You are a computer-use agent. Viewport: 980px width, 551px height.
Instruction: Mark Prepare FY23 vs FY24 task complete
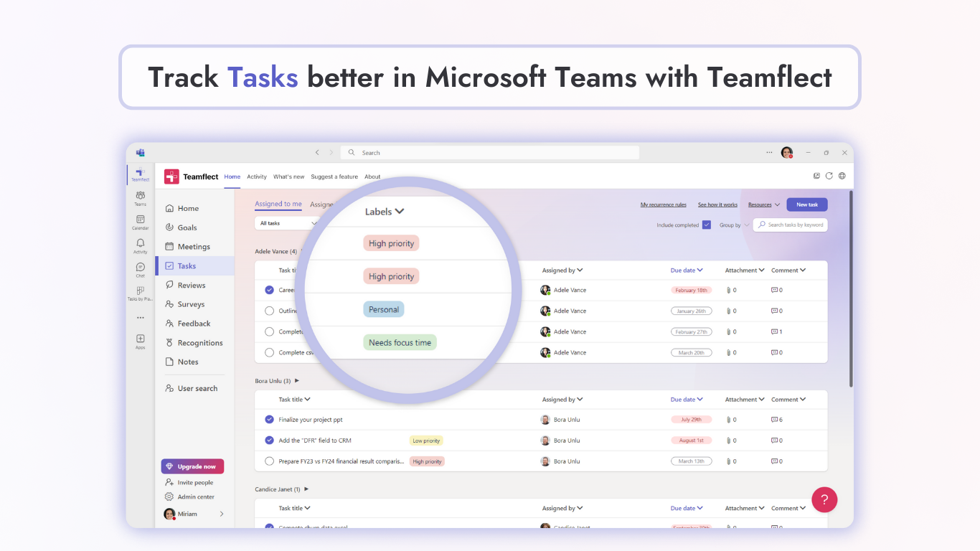tap(269, 461)
